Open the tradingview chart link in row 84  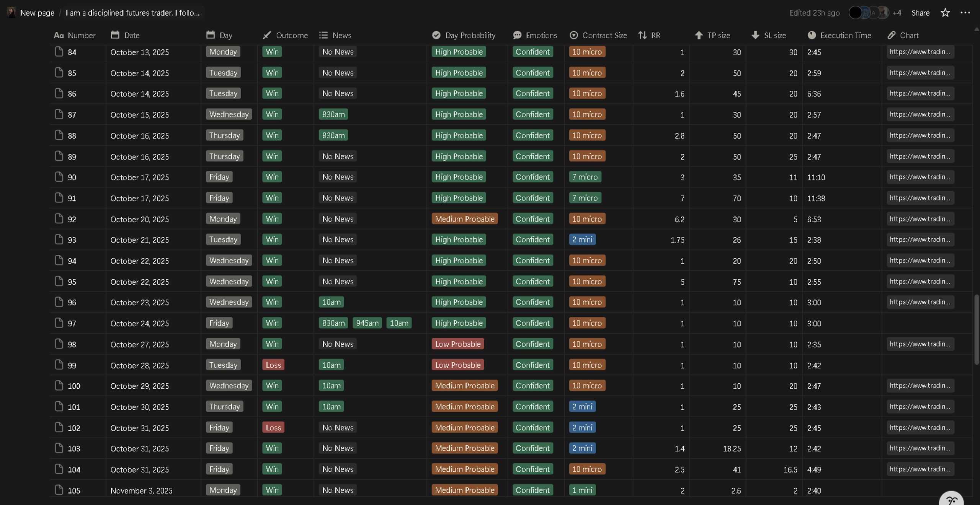tap(920, 52)
